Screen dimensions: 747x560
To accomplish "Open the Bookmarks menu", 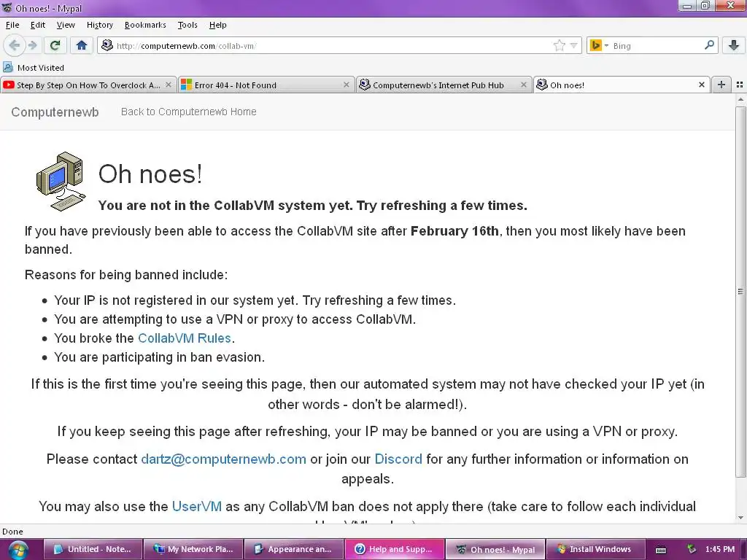I will click(145, 25).
